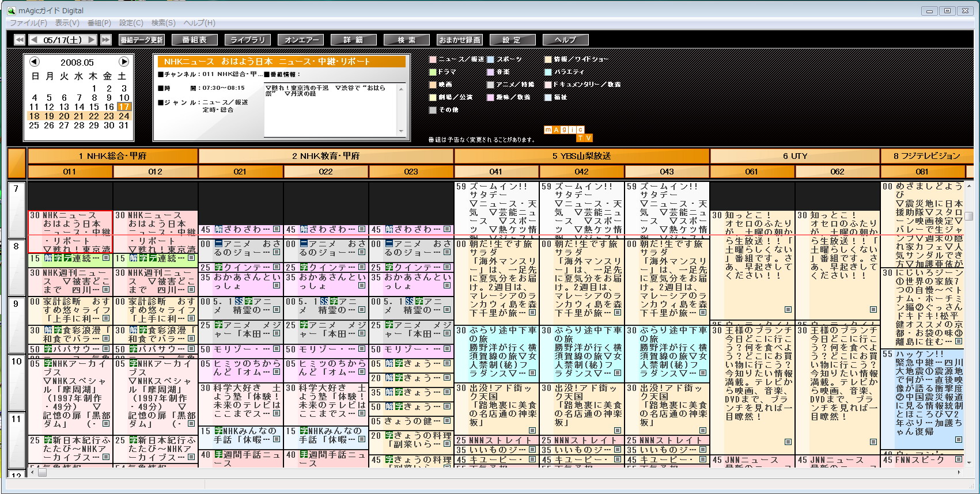Select 2 NHK教育・甲府 channel header

[x=326, y=156]
